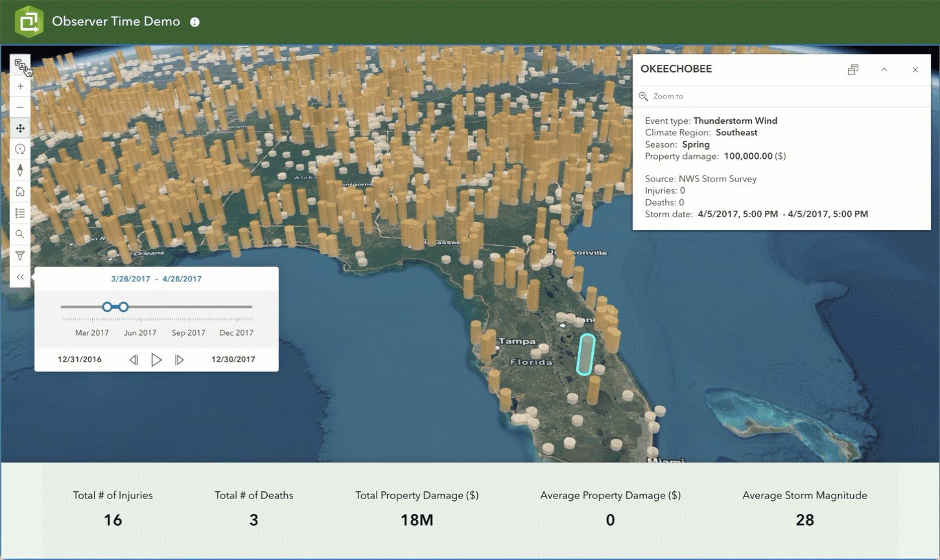Open the Filter funnel tool
The width and height of the screenshot is (940, 560).
[20, 255]
